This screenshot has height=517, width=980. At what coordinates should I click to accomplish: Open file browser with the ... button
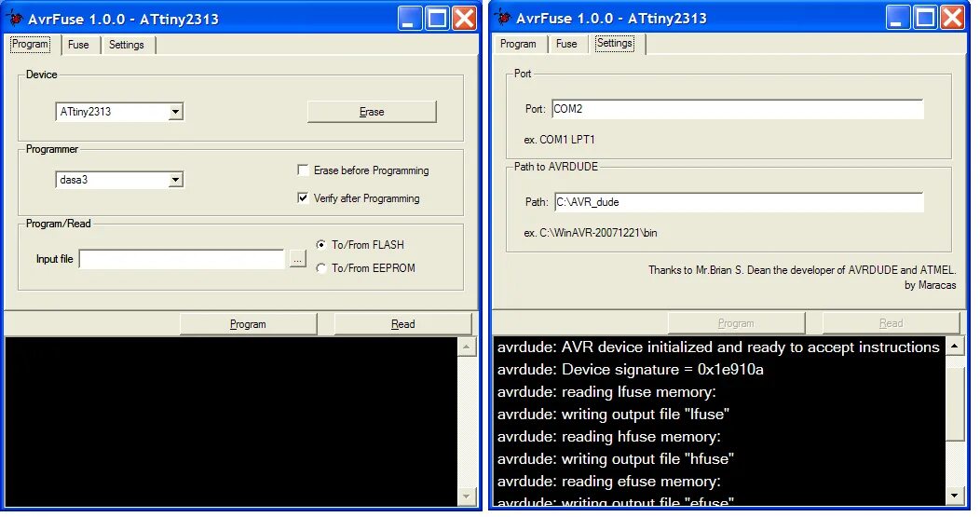pos(297,259)
